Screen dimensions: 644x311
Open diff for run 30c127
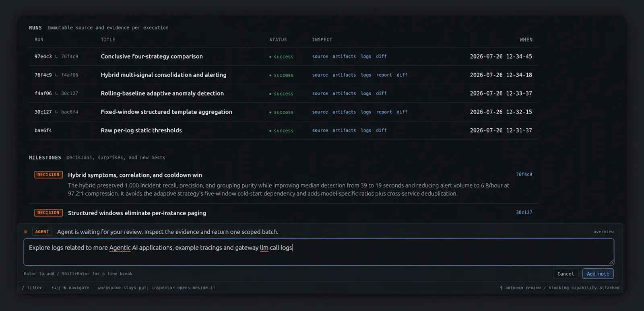402,112
